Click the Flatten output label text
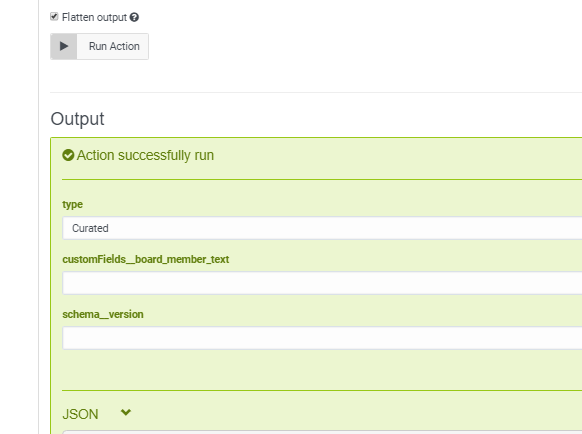Viewport: 582px width, 434px height. pos(94,17)
